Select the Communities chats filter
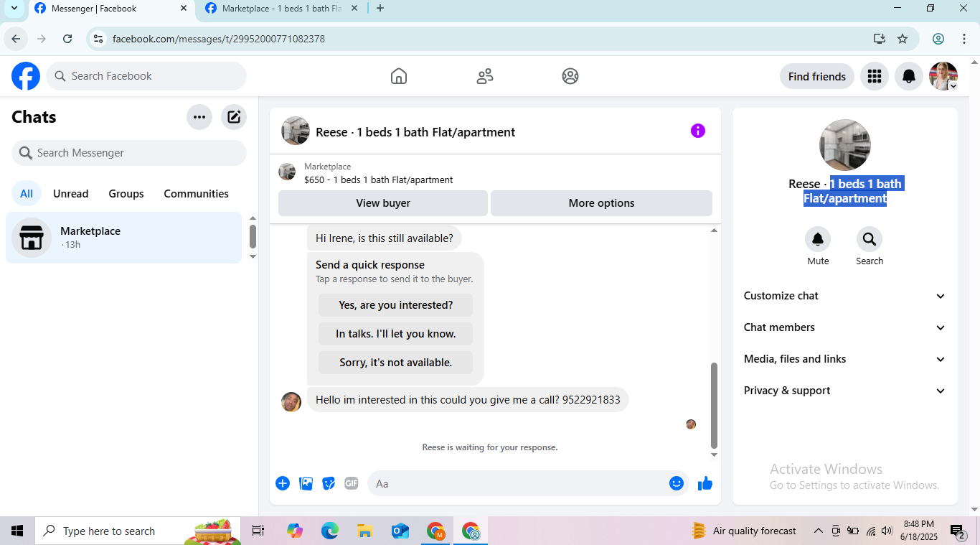This screenshot has height=545, width=980. 197,194
